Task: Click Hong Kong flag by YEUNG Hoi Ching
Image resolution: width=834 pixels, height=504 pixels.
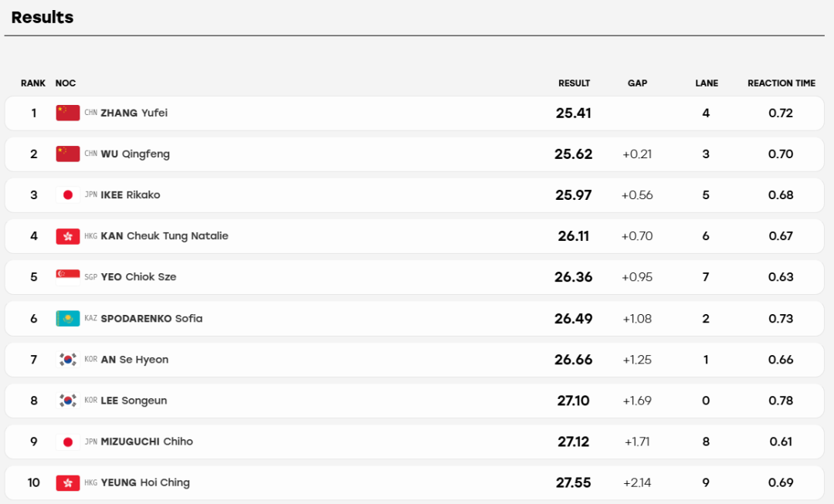Action: tap(67, 482)
